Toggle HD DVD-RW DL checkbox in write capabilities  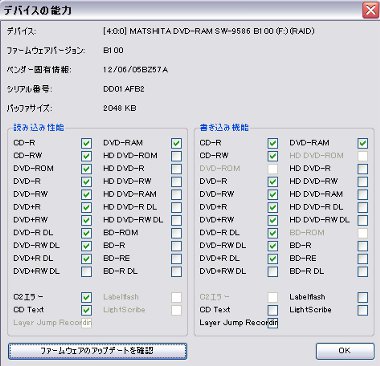(363, 220)
